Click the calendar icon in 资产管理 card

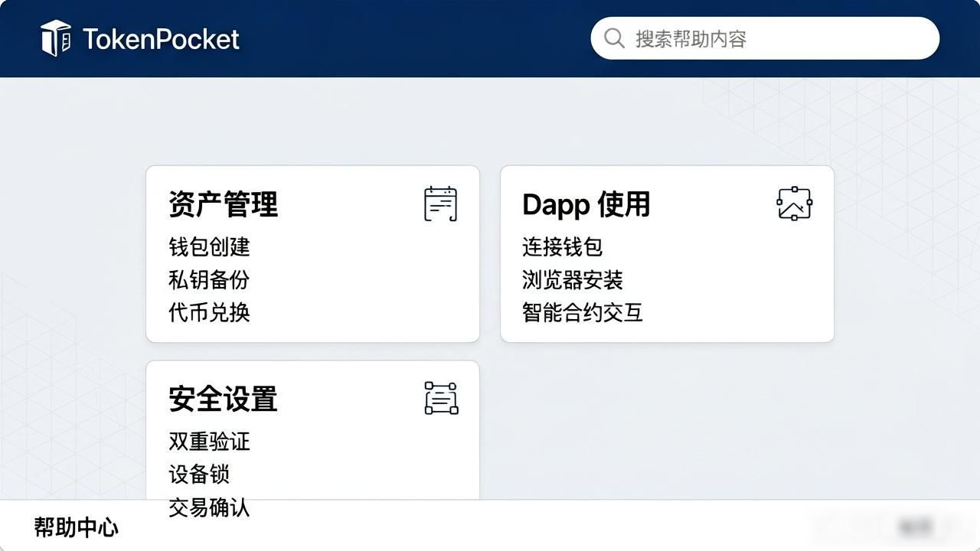[440, 204]
